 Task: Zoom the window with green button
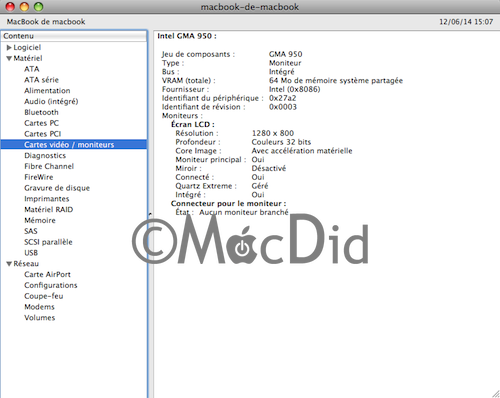[x=39, y=6]
